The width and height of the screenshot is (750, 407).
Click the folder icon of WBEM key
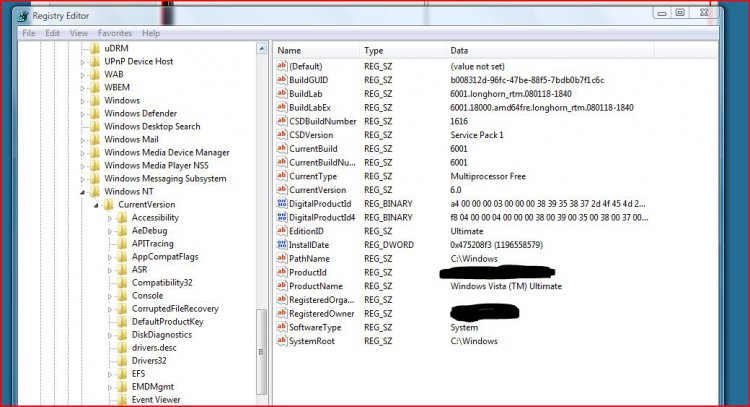pyautogui.click(x=95, y=87)
